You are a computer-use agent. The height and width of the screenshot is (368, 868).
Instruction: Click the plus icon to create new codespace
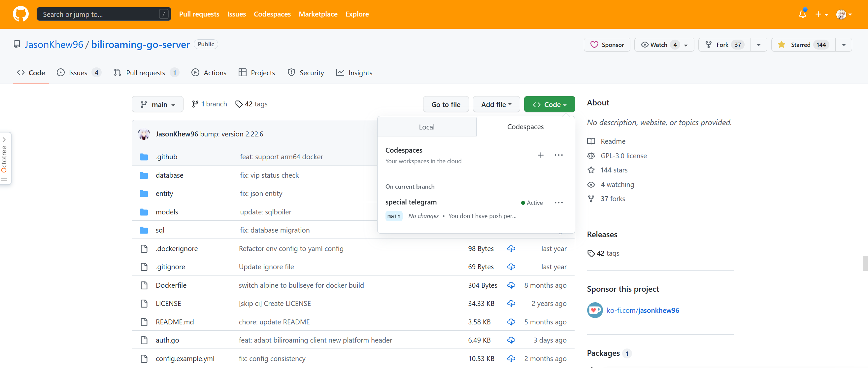pyautogui.click(x=541, y=155)
